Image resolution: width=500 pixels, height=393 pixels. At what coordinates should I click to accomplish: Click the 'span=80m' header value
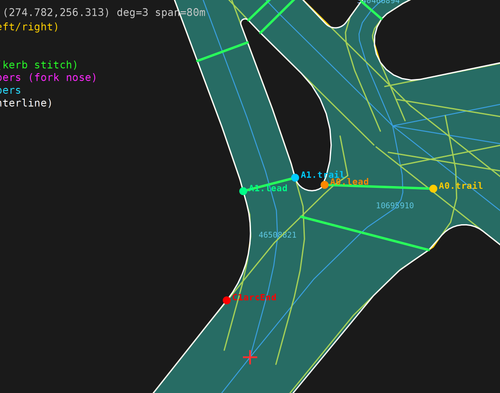[180, 13]
